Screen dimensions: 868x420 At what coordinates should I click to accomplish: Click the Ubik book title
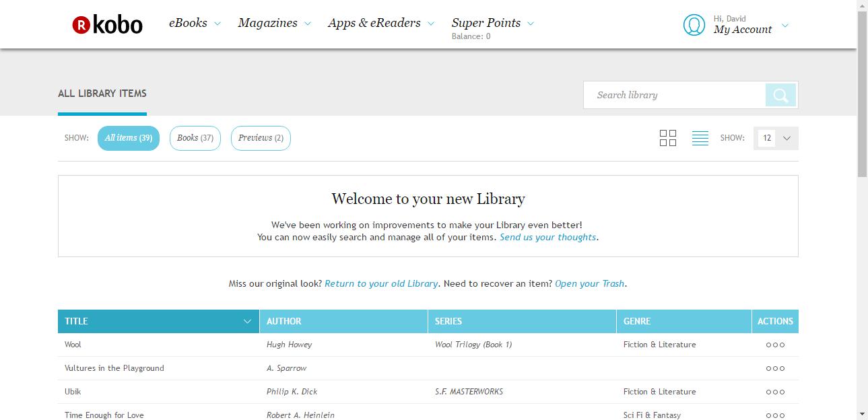(73, 392)
